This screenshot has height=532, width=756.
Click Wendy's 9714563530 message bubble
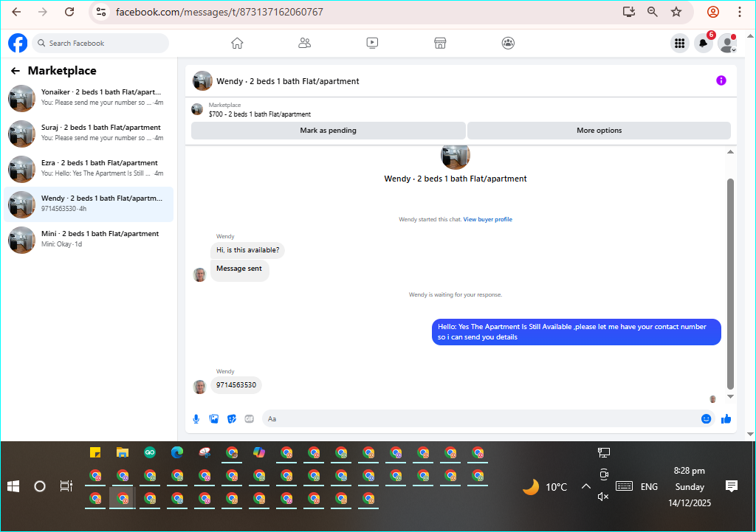click(236, 385)
